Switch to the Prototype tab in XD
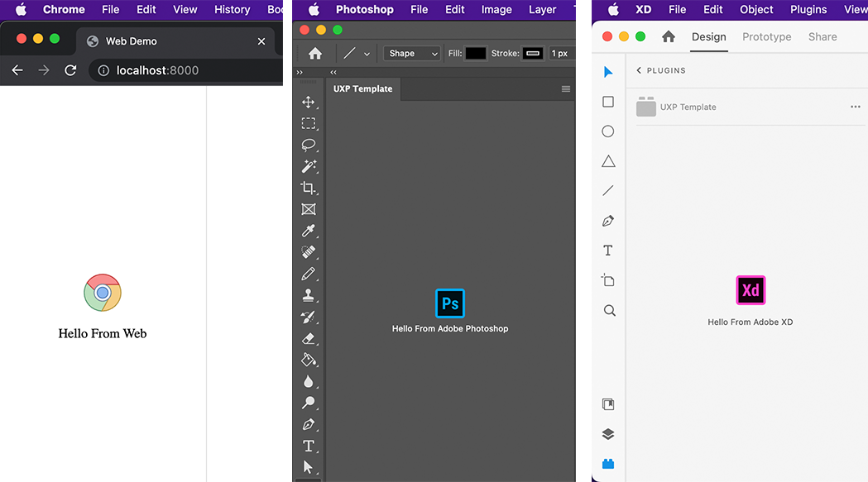This screenshot has width=868, height=482. (767, 36)
